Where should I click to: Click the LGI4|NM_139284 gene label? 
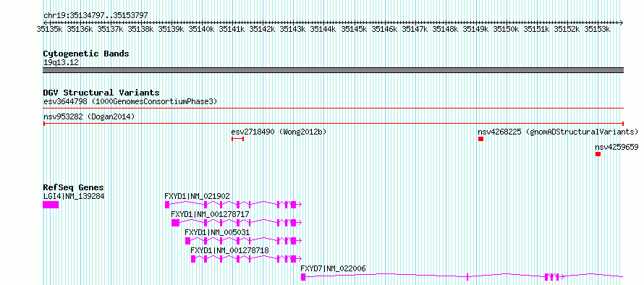[x=74, y=196]
